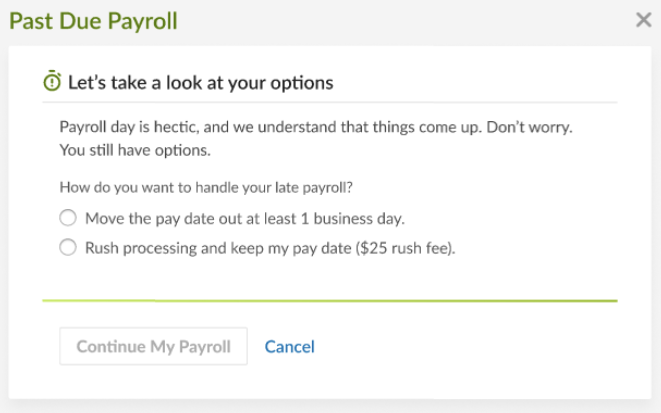Viewport: 661px width, 413px height.
Task: Click the 'Let's take a look at your options' heading
Action: (x=201, y=83)
